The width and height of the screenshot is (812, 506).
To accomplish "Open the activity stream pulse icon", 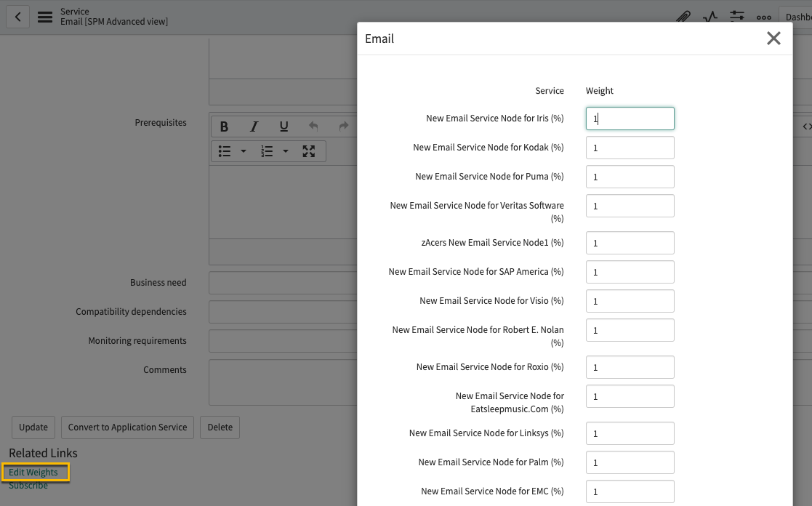I will click(x=710, y=17).
